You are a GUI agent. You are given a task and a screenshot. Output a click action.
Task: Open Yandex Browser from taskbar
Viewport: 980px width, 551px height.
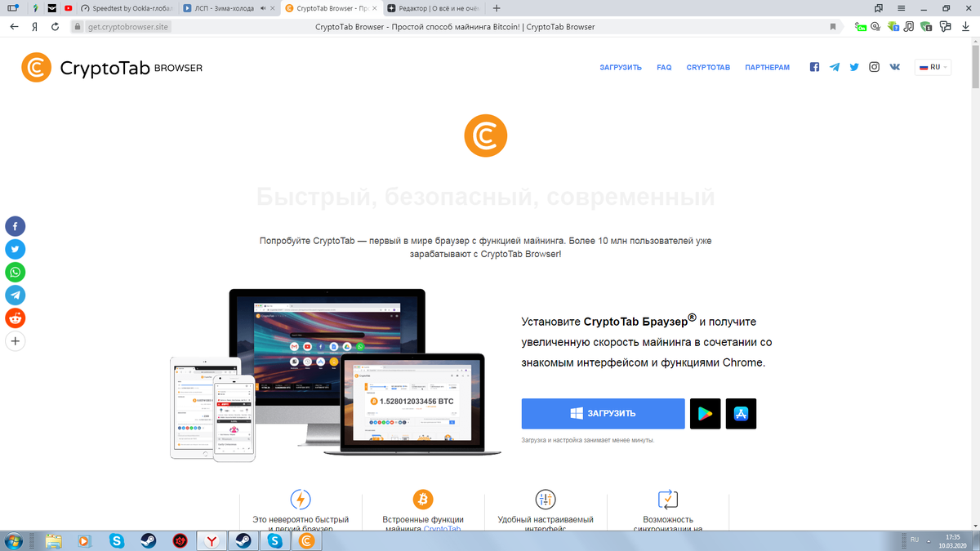click(212, 540)
